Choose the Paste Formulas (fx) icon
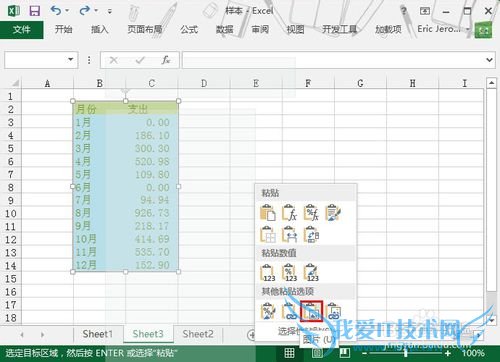500x362 pixels. tap(289, 213)
